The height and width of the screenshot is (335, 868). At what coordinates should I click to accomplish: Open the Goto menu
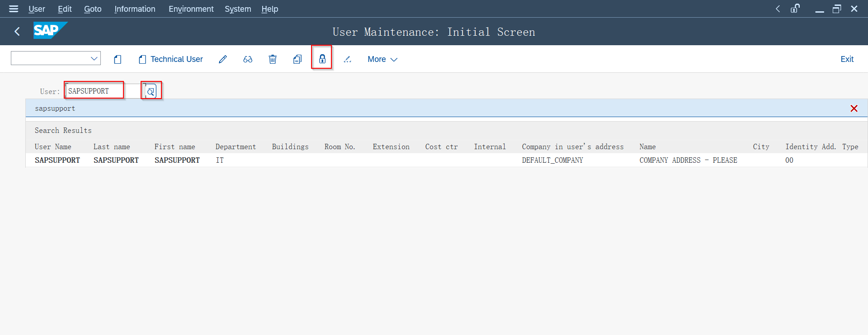coord(93,9)
